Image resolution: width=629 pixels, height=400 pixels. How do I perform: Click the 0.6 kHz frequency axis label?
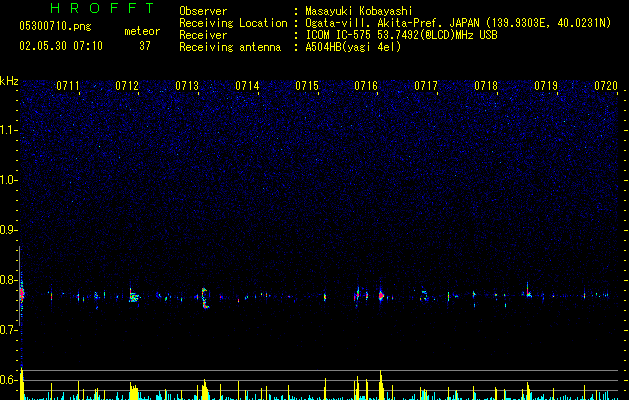[8, 380]
